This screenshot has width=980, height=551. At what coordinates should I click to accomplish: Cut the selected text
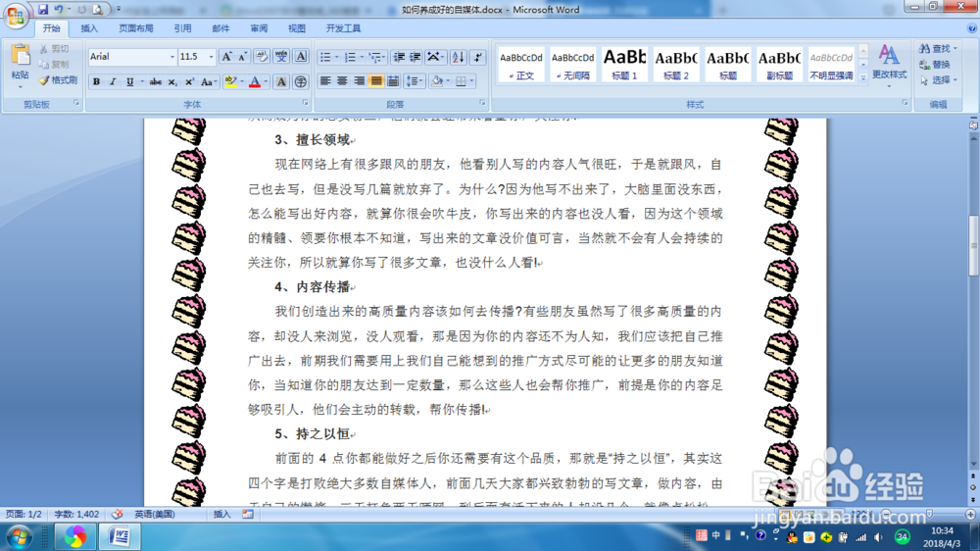pyautogui.click(x=54, y=49)
